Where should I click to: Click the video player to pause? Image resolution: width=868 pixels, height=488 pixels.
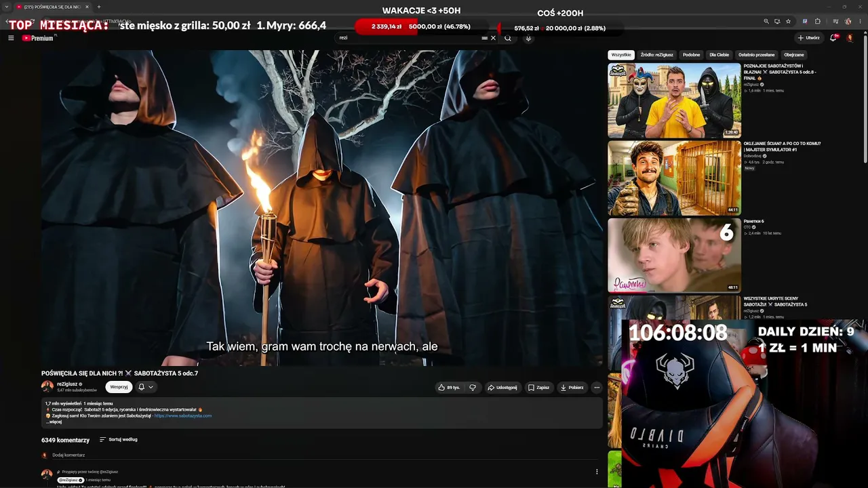pyautogui.click(x=322, y=207)
